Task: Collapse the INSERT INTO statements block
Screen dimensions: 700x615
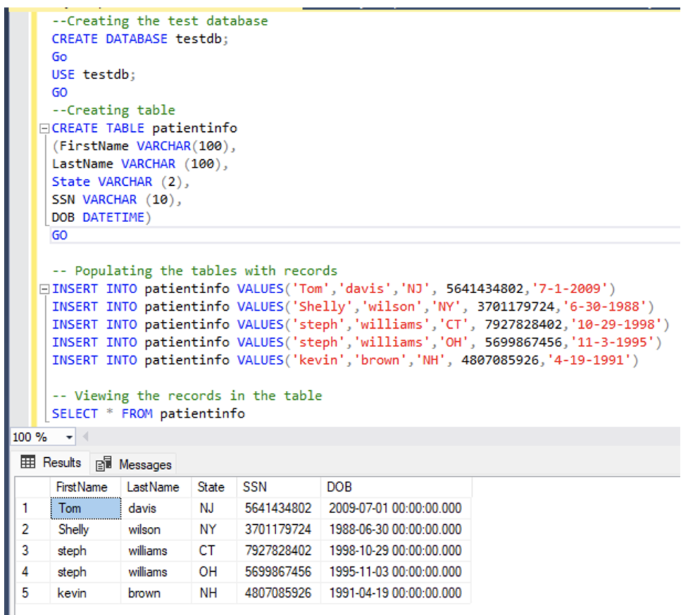Action: (45, 289)
